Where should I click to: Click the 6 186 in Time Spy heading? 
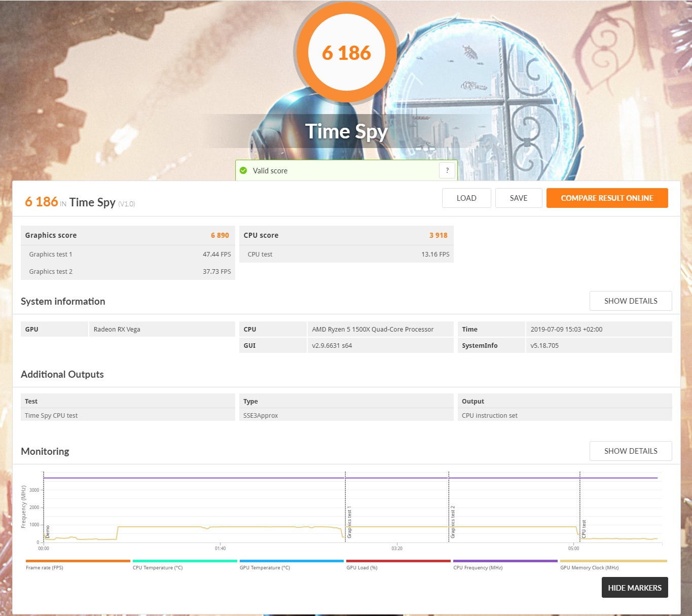(42, 202)
